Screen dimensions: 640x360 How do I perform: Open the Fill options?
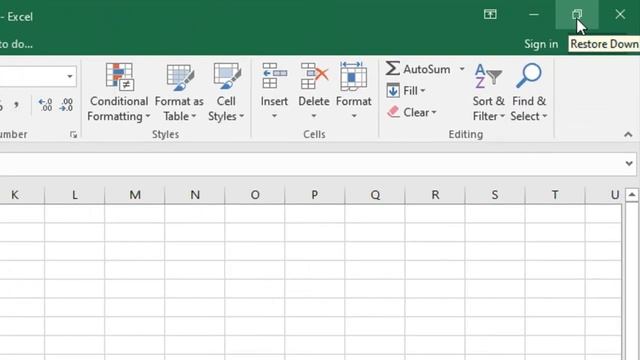pos(406,91)
